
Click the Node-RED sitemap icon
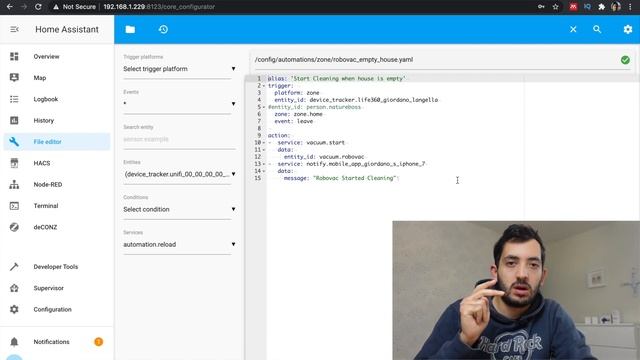[x=14, y=184]
